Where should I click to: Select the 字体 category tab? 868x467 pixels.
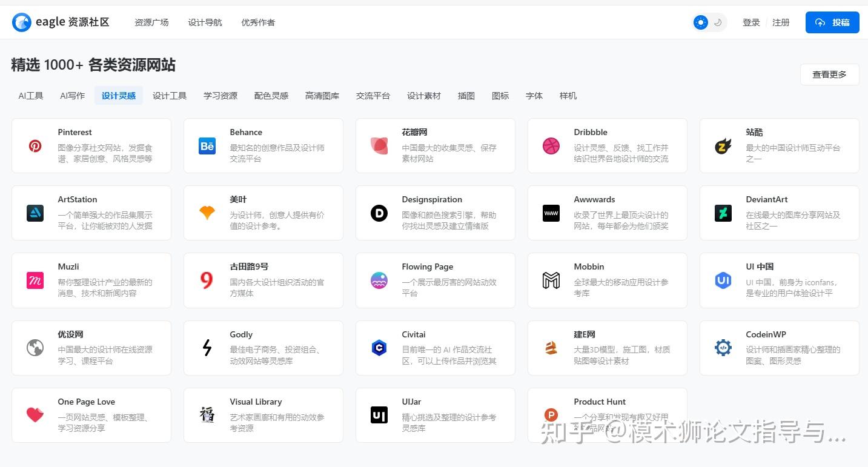tap(534, 96)
